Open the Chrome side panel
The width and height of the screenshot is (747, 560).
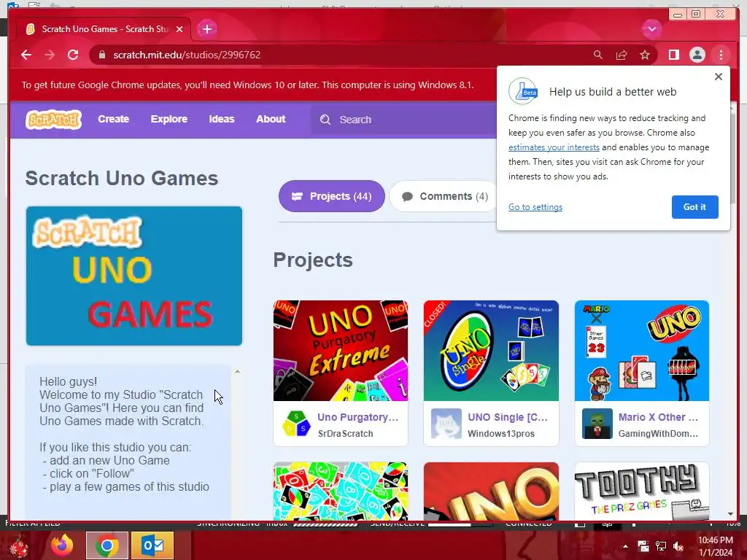pyautogui.click(x=673, y=55)
